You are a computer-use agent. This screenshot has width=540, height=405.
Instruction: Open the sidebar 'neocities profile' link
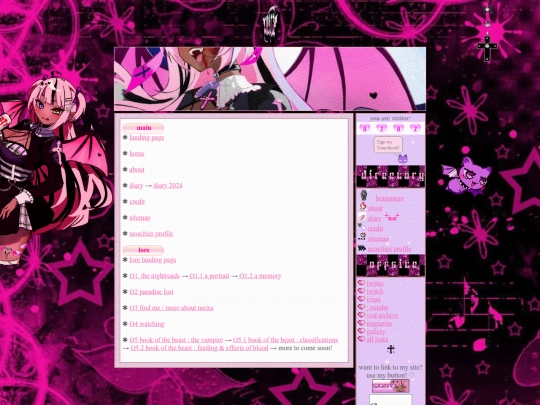tap(390, 249)
